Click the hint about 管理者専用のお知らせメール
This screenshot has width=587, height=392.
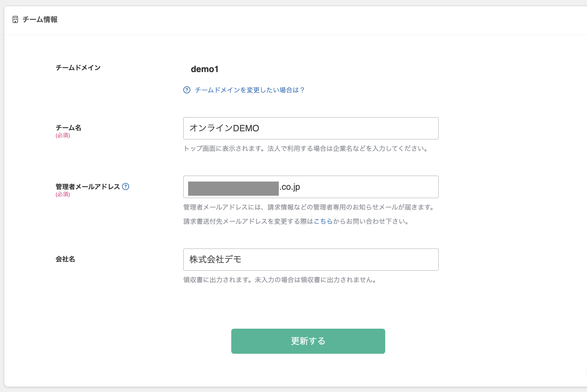[x=309, y=207]
